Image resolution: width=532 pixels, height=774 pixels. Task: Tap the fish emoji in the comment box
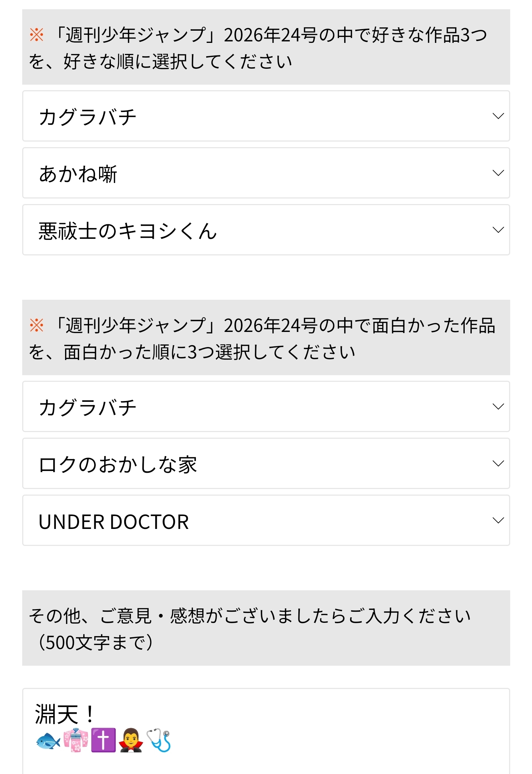(x=48, y=741)
